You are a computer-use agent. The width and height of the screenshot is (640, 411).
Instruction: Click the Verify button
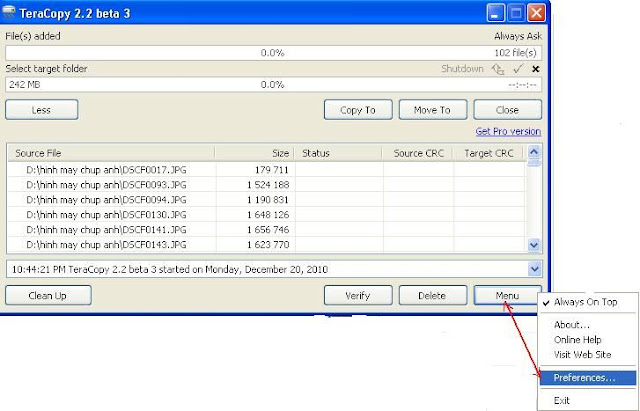(x=358, y=295)
